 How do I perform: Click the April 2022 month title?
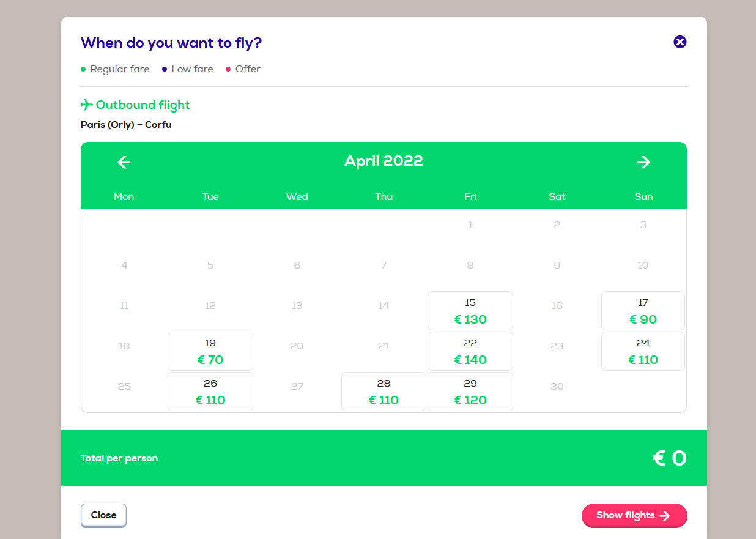(384, 161)
